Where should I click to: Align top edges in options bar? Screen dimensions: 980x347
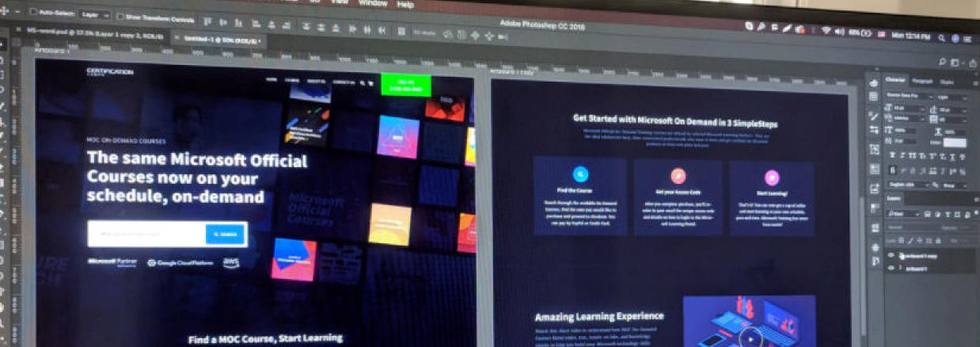click(206, 21)
